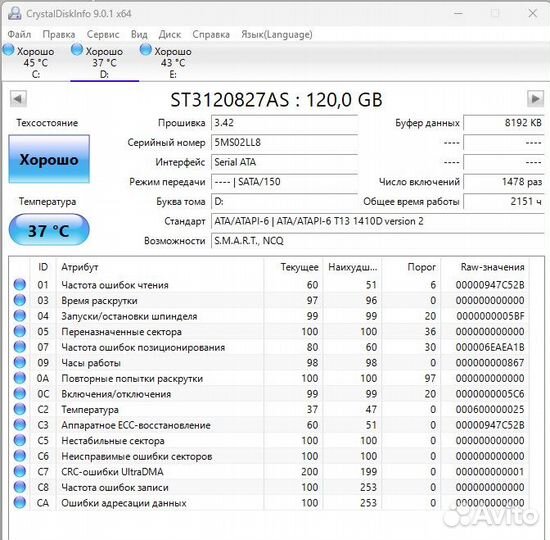Click status orb of attribute C5
This screenshot has height=540, width=550.
(20, 440)
